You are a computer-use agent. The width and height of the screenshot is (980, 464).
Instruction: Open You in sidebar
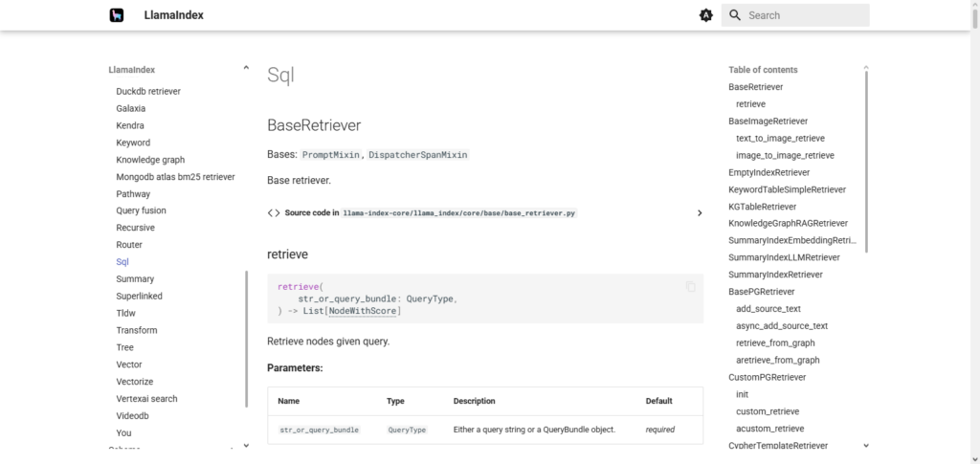(123, 432)
